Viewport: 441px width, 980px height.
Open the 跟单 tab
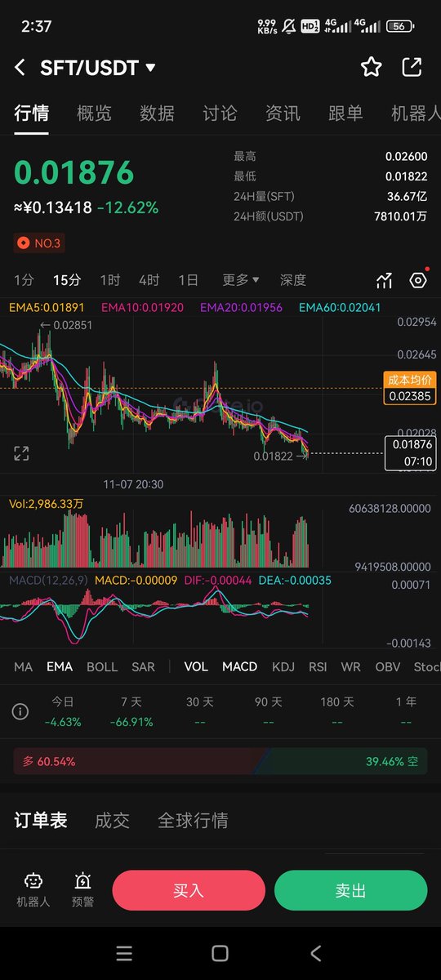coord(345,114)
